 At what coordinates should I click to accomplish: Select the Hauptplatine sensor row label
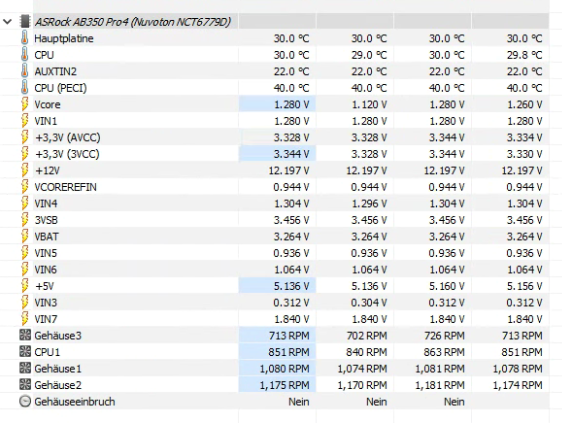point(64,38)
